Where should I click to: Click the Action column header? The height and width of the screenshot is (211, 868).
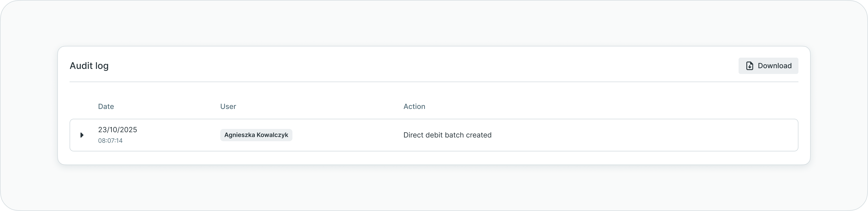414,106
